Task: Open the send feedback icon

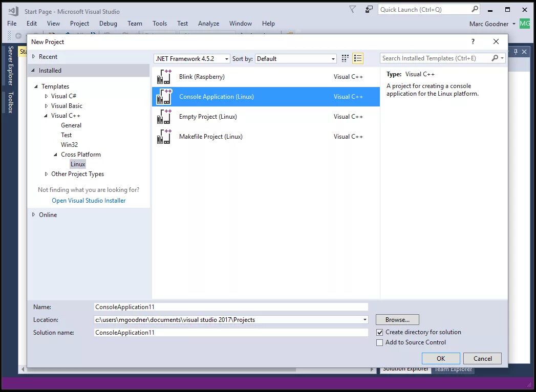Action: [369, 10]
